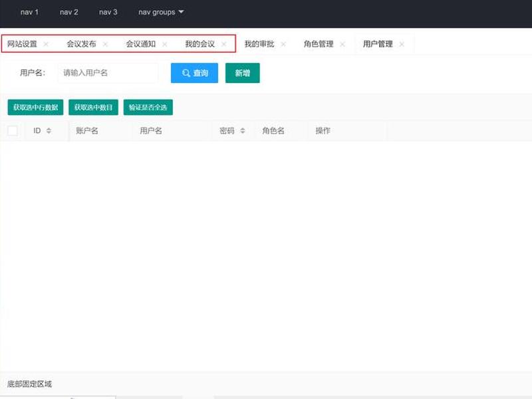Close the 角色管理 tab
532x399 pixels.
pyautogui.click(x=342, y=44)
